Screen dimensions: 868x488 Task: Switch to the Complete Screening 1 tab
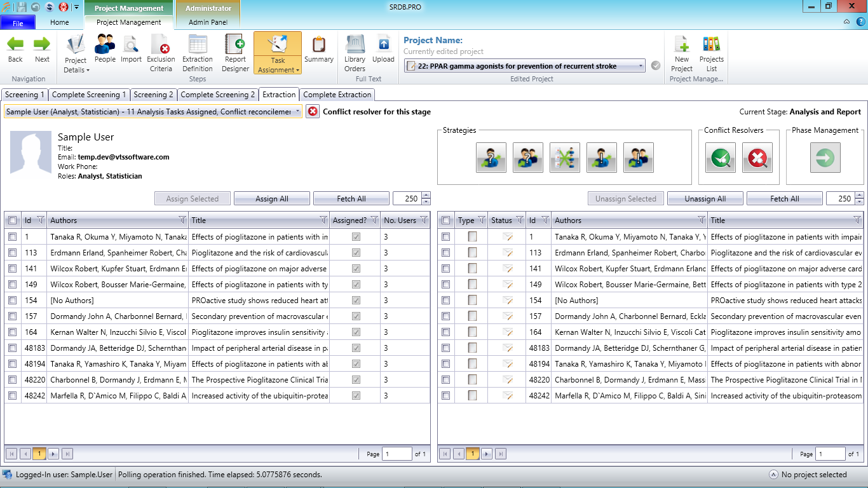[x=89, y=95]
